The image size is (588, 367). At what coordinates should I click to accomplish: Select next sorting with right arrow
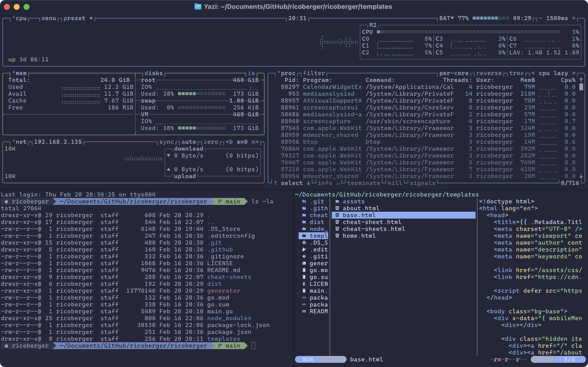tap(574, 73)
